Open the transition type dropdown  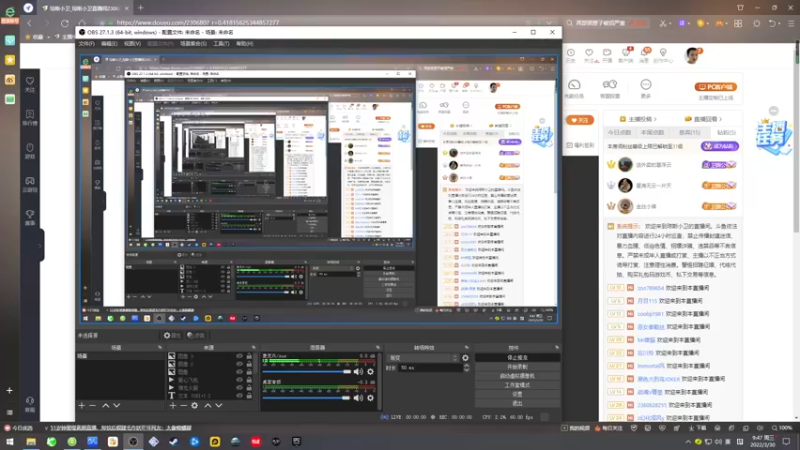pos(423,358)
